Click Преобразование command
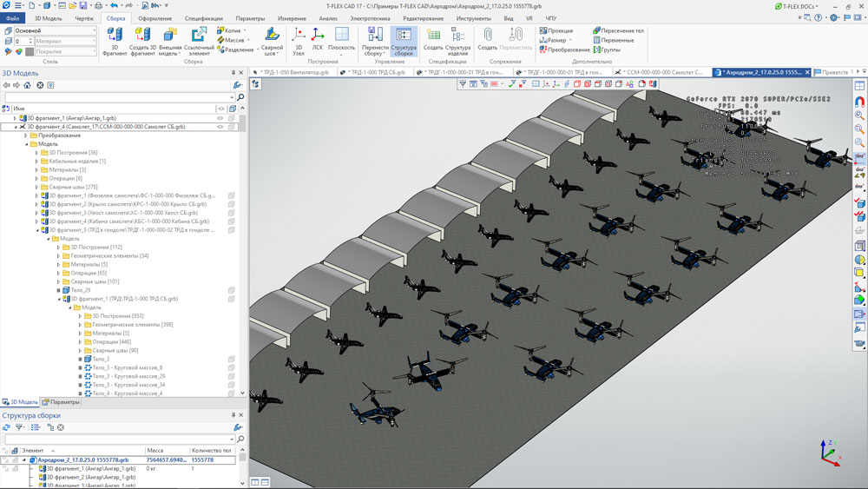Viewport: 868px width, 489px height. pos(565,50)
